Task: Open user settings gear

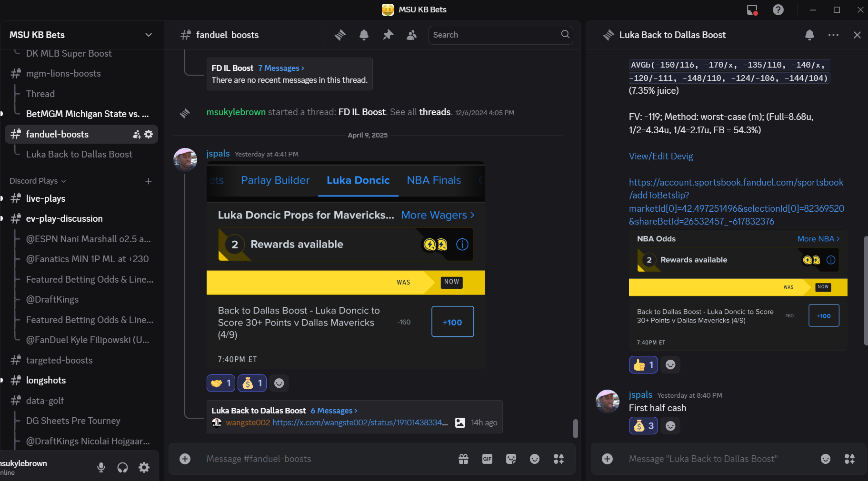Action: pos(144,468)
